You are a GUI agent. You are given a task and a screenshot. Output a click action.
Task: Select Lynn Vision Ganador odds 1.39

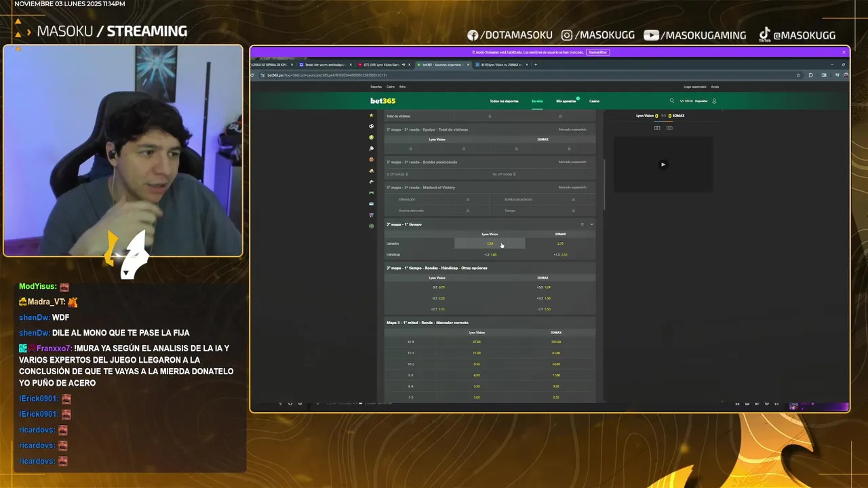490,243
